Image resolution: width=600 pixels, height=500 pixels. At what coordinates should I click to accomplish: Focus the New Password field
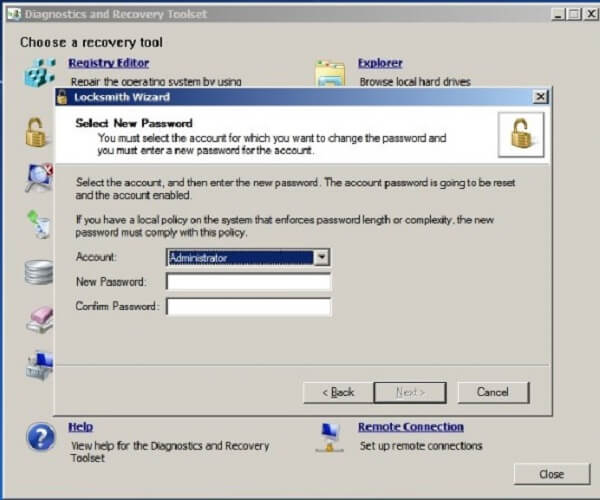point(249,282)
